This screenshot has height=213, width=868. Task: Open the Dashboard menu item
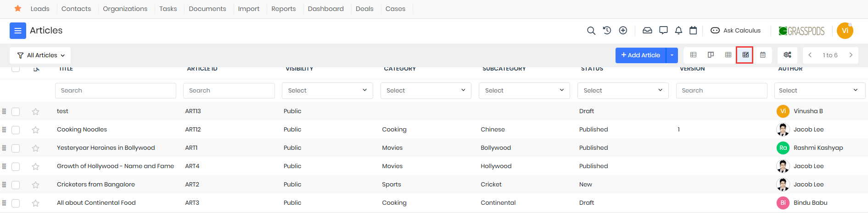point(325,9)
